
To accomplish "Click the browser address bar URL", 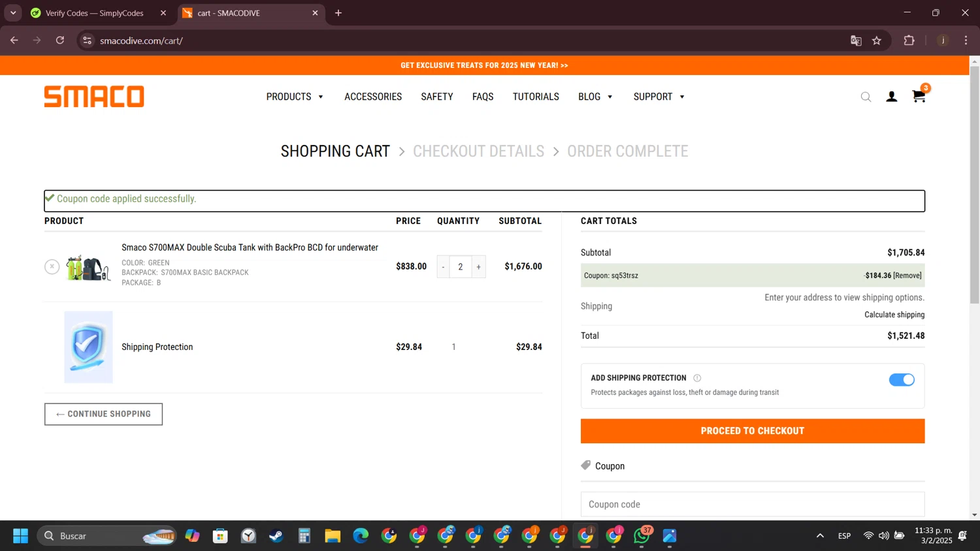I will coord(141,40).
